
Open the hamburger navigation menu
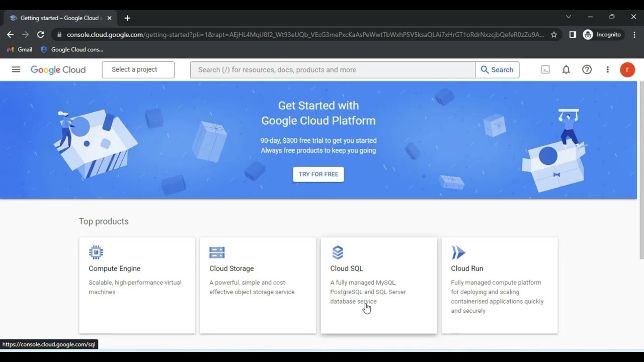pos(16,69)
